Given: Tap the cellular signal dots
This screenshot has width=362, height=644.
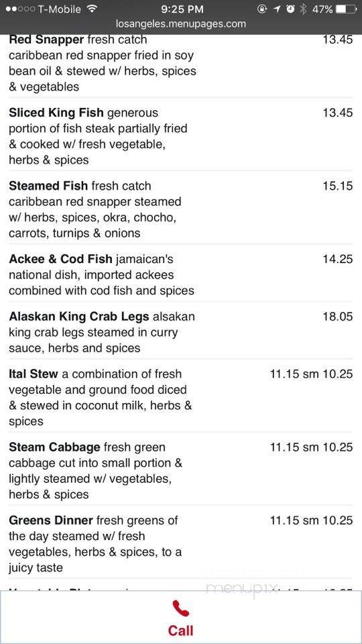Looking at the screenshot, I should (20, 9).
